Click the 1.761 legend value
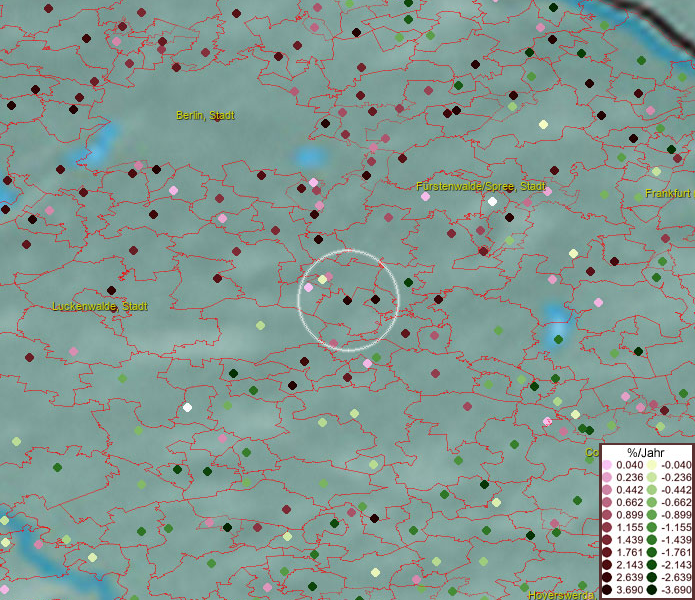The image size is (695, 600). click(x=629, y=553)
